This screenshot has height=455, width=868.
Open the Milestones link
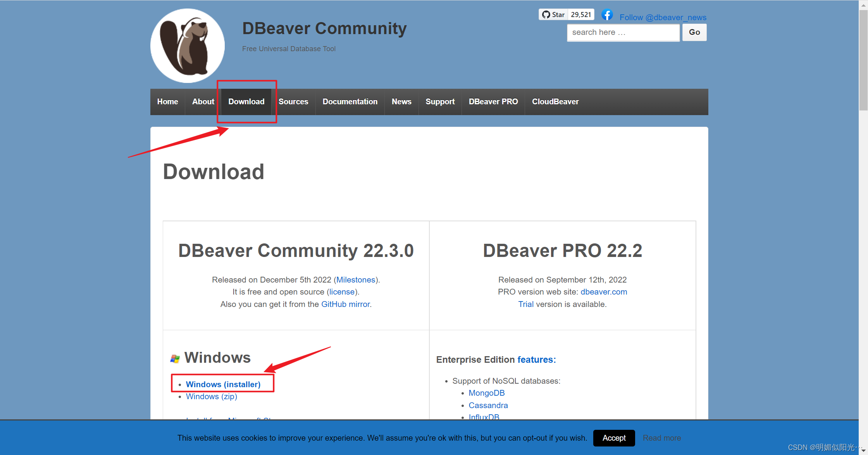[355, 279]
